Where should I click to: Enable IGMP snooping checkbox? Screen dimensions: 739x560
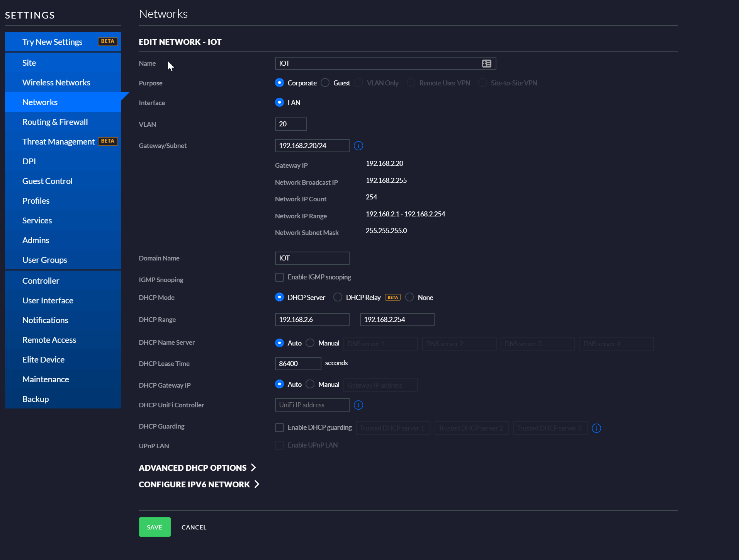pyautogui.click(x=279, y=277)
